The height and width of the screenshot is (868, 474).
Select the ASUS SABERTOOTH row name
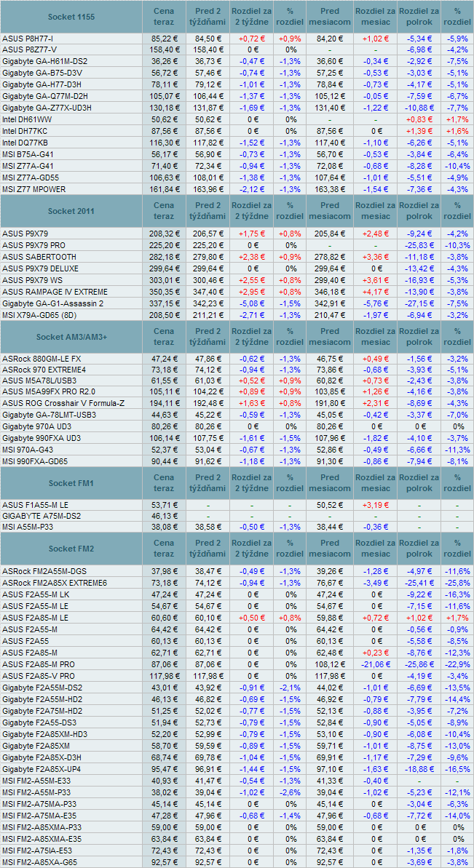click(39, 257)
